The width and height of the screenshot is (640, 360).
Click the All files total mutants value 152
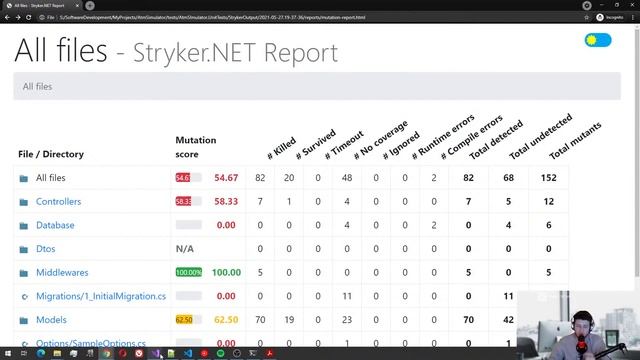click(549, 178)
